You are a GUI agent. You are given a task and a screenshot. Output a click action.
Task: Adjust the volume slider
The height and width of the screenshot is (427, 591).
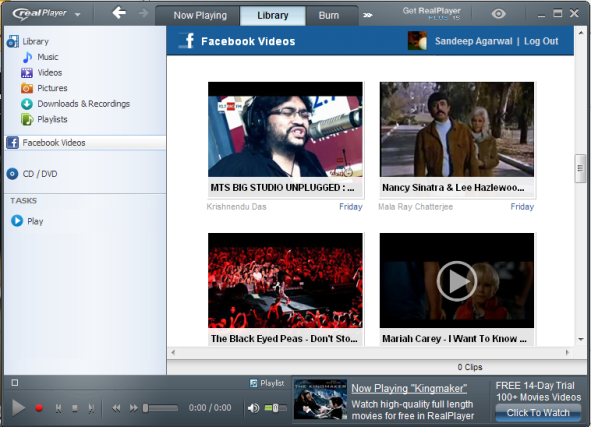coord(276,408)
